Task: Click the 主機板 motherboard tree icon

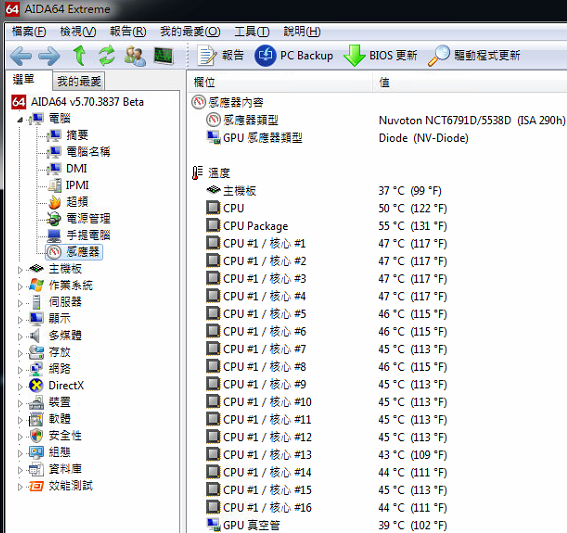Action: [36, 269]
